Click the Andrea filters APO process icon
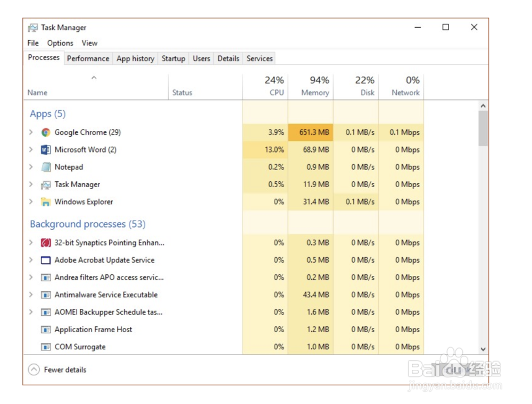Viewport: 532px width, 404px height. [46, 277]
